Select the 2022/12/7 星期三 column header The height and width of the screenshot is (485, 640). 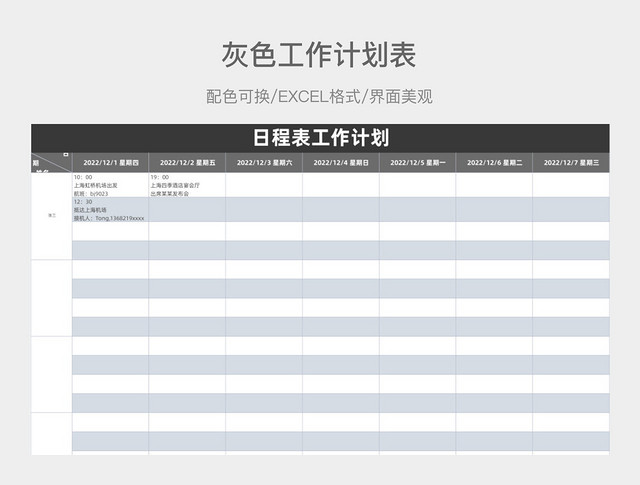tap(571, 162)
